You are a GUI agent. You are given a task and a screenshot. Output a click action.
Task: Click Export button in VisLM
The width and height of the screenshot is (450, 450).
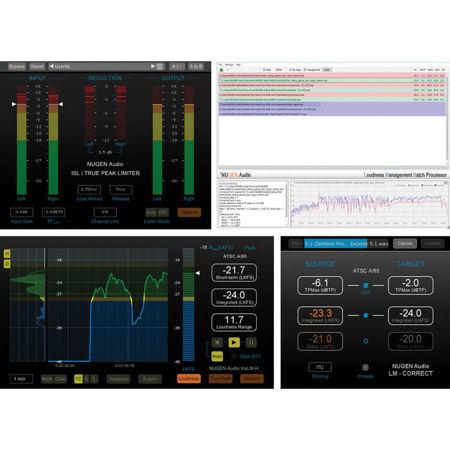150,379
